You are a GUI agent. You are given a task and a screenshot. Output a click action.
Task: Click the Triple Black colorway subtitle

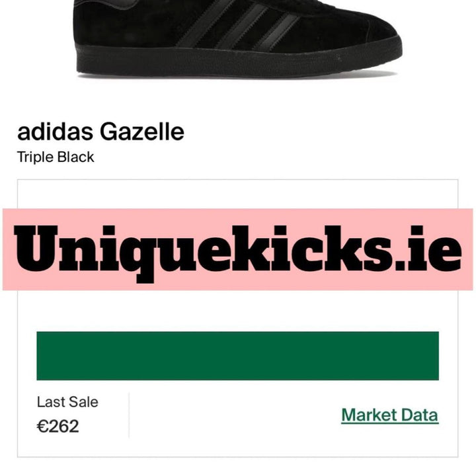click(x=56, y=157)
